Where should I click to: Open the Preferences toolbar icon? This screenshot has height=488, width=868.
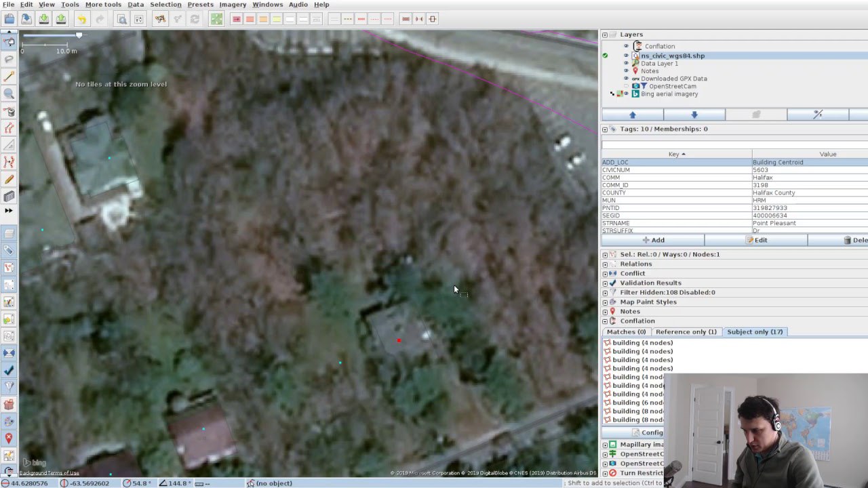coord(139,19)
